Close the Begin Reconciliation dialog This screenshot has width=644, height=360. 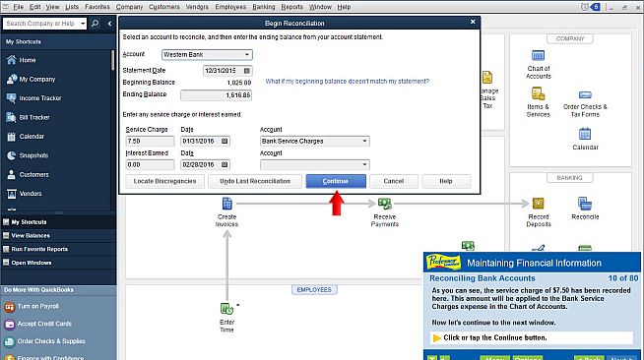(x=473, y=22)
